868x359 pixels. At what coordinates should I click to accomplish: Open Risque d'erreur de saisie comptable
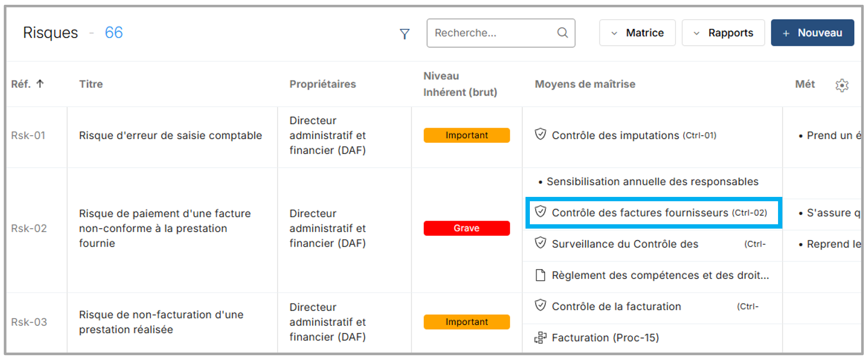click(170, 136)
